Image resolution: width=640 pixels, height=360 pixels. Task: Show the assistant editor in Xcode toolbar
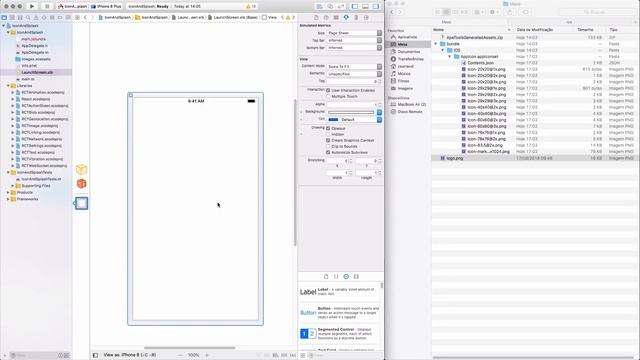(x=330, y=6)
